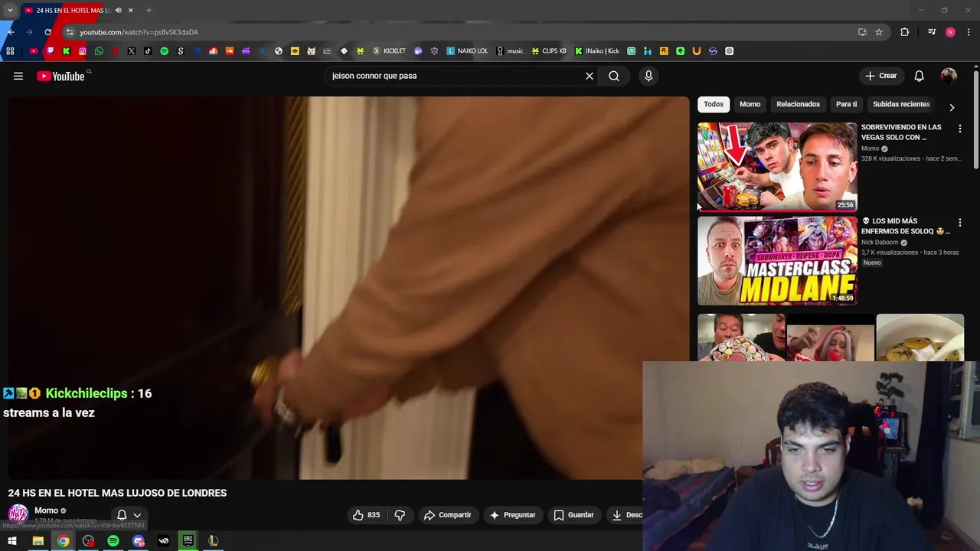The image size is (980, 551).
Task: Open the Masterclass Midlane video thumbnail
Action: pos(777,260)
